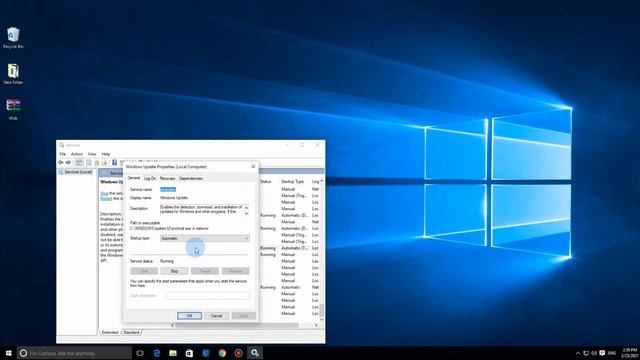Sort by the Startup Type column header
The image size is (640, 360).
pyautogui.click(x=292, y=181)
